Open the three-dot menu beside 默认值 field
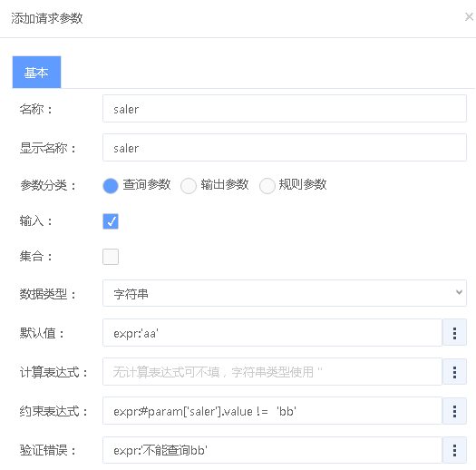The height and width of the screenshot is (470, 476). pyautogui.click(x=454, y=333)
